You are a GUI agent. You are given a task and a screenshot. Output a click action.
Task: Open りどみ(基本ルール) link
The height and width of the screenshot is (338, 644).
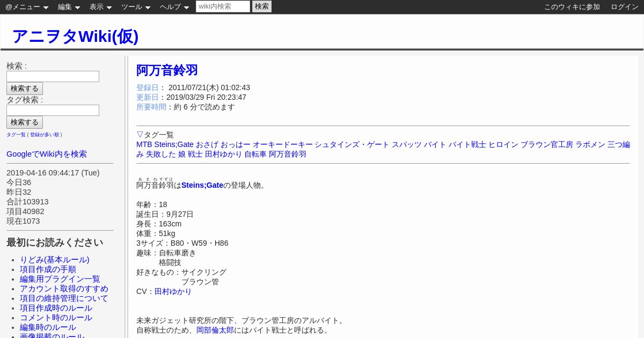point(55,260)
